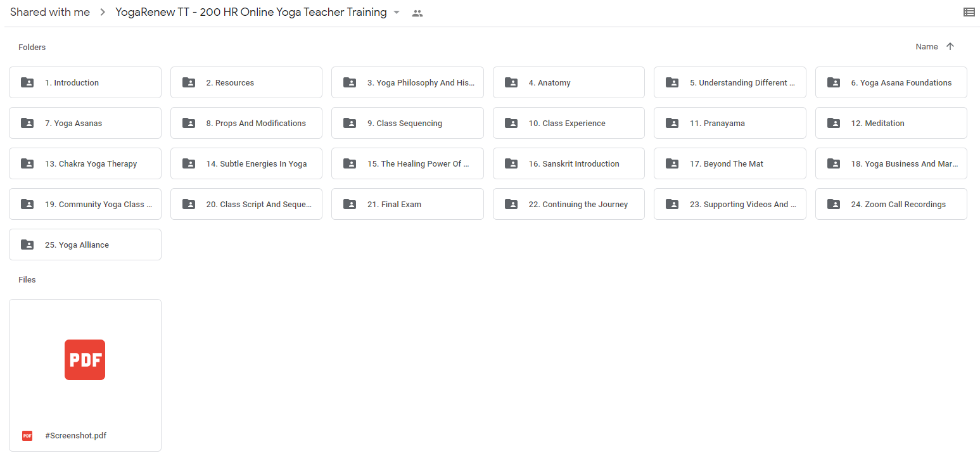Select '17. Beyond The Mat' folder name
The image size is (980, 458).
(727, 164)
